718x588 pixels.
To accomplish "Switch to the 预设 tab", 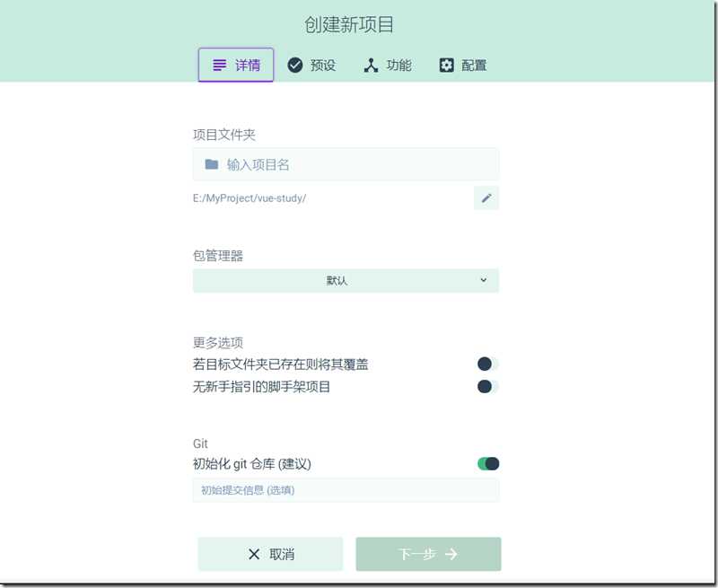I will [x=311, y=65].
